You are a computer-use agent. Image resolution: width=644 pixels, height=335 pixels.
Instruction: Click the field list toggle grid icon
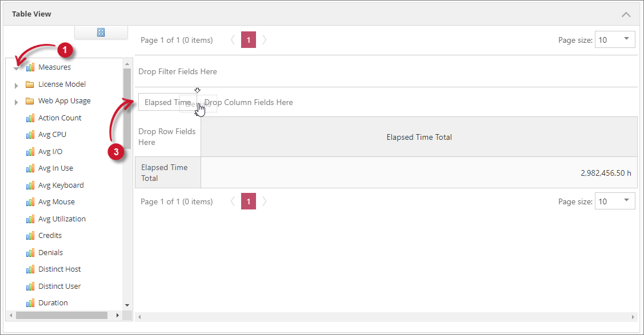[x=101, y=33]
